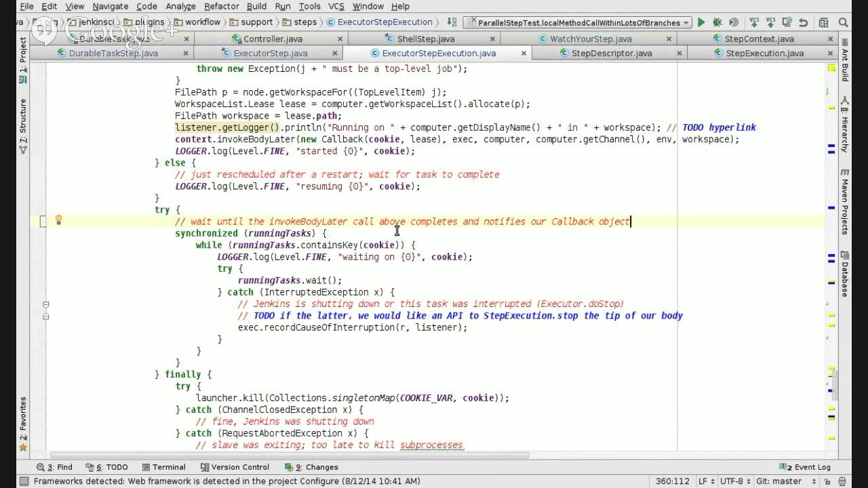Open the Database side panel

point(845,274)
